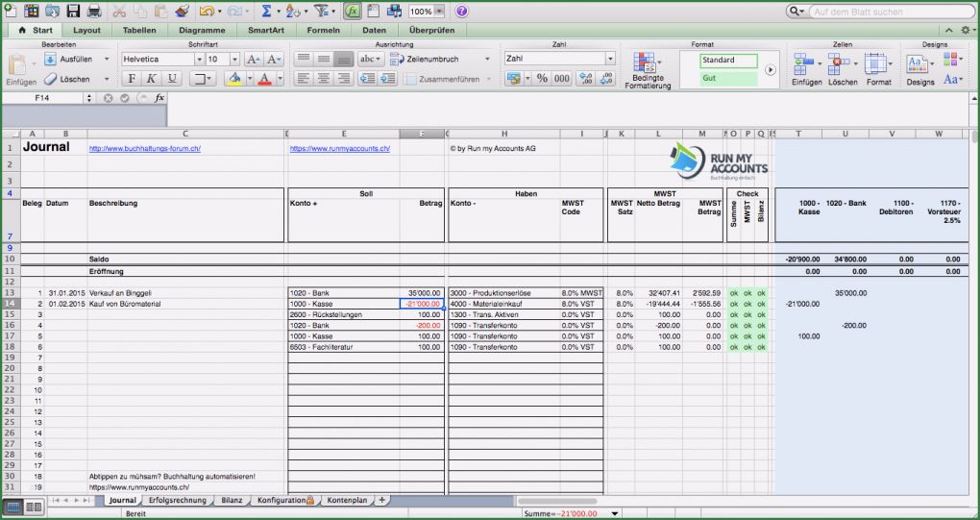Switch to page layout view button
The image size is (980, 520).
pos(33,507)
